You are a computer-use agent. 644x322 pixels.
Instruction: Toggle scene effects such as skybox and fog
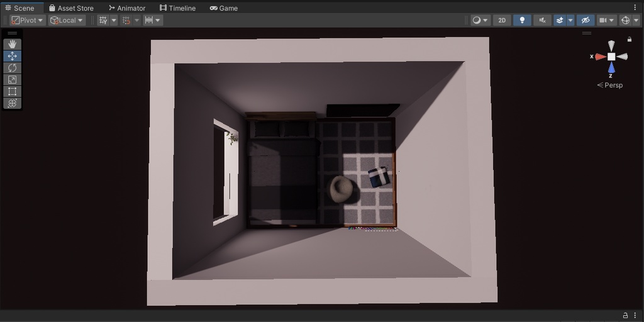pos(559,20)
